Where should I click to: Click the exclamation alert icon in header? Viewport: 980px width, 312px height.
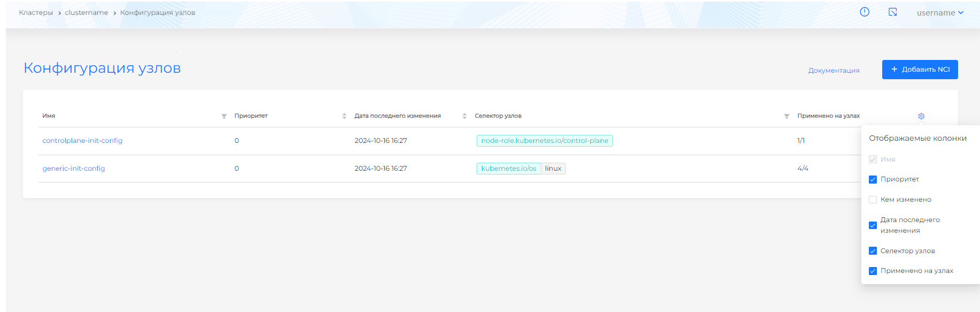pos(864,12)
